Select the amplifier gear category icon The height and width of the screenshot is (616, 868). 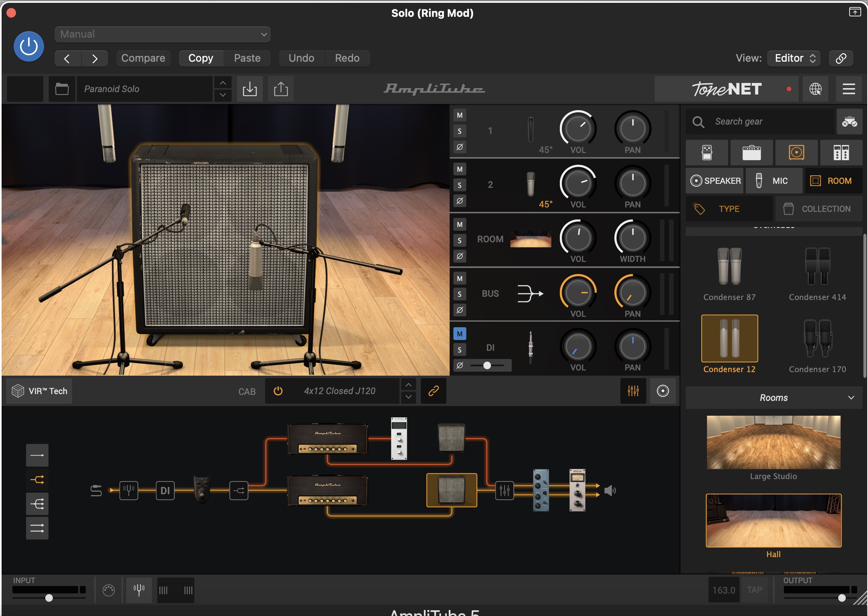tap(752, 153)
